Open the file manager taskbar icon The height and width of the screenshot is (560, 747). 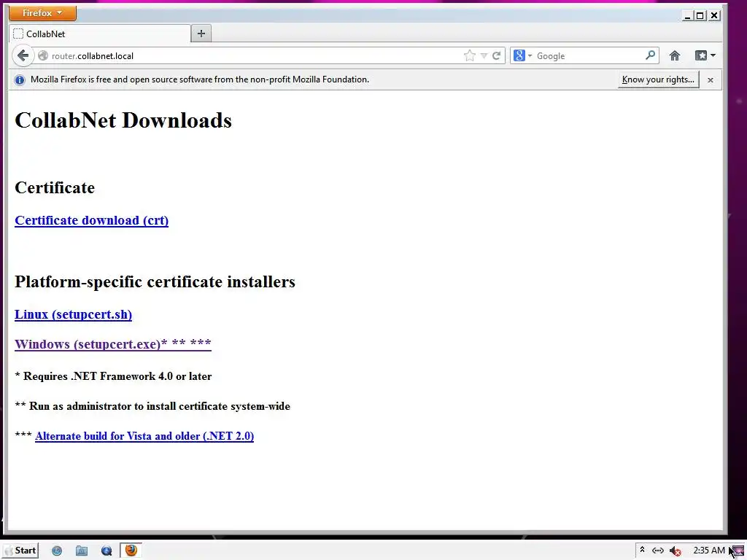point(82,551)
